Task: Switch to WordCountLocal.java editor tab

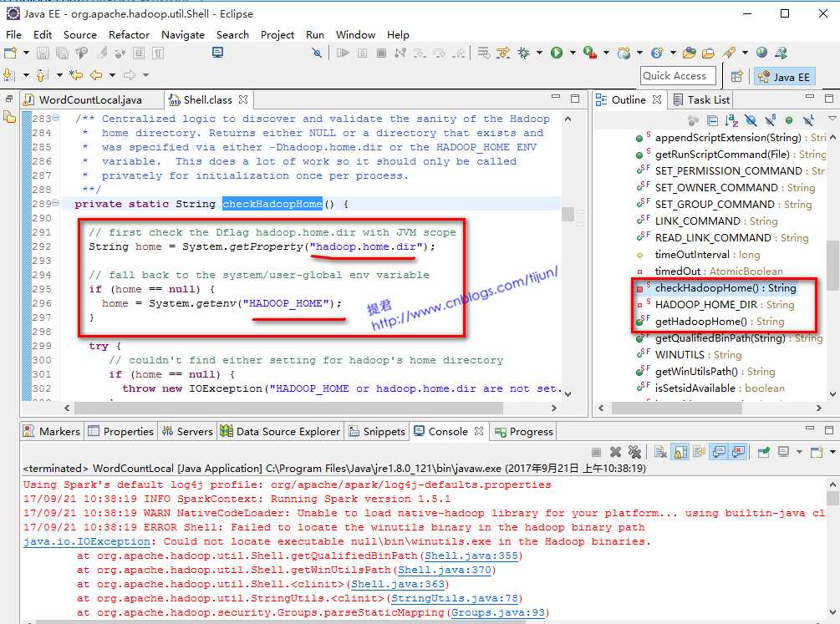Action: coord(92,99)
